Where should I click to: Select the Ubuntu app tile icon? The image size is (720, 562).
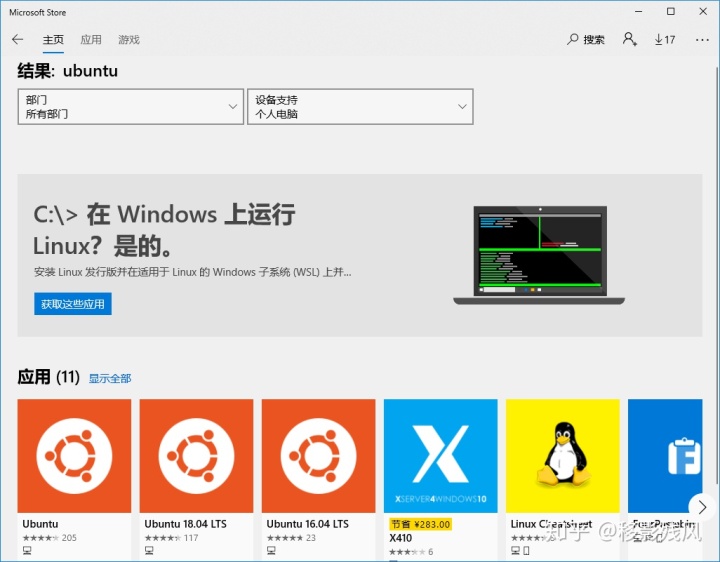click(x=74, y=455)
